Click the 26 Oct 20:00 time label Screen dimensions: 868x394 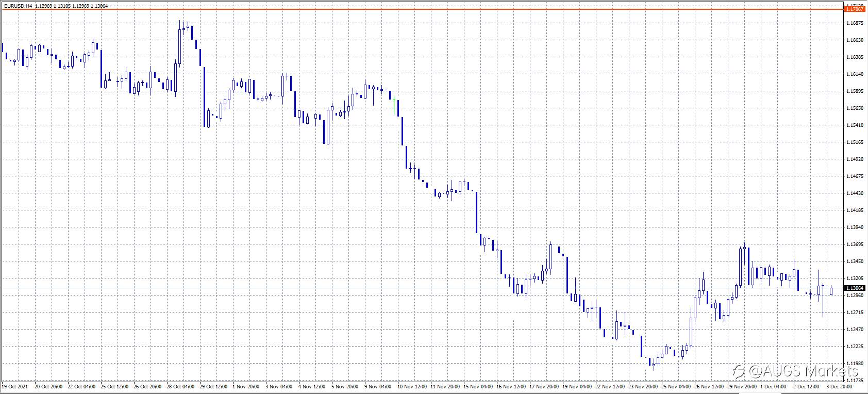147,386
